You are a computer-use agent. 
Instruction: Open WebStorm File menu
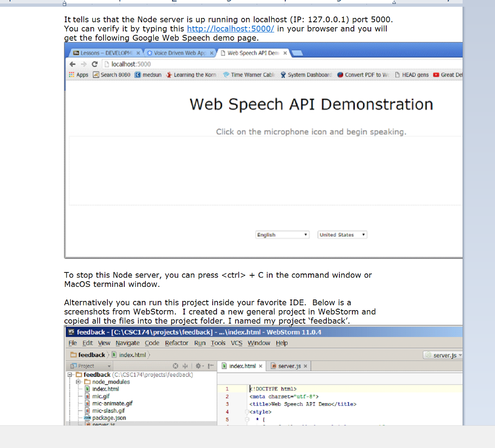[73, 343]
